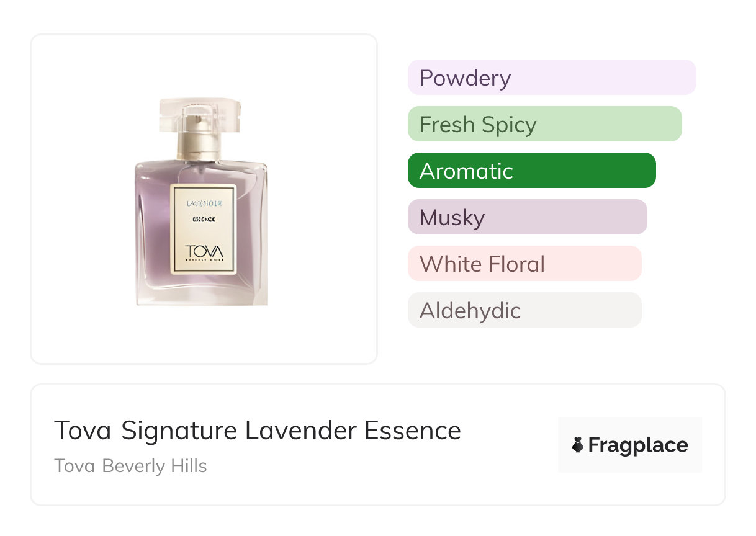Image resolution: width=756 pixels, height=536 pixels.
Task: Click the Essence text on the bottle label
Action: coord(204,219)
